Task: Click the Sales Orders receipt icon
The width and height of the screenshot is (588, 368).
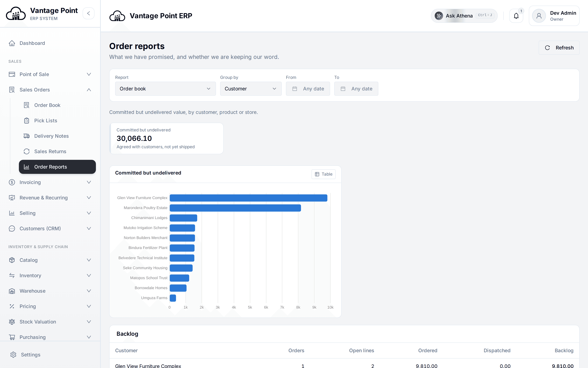Action: point(12,90)
